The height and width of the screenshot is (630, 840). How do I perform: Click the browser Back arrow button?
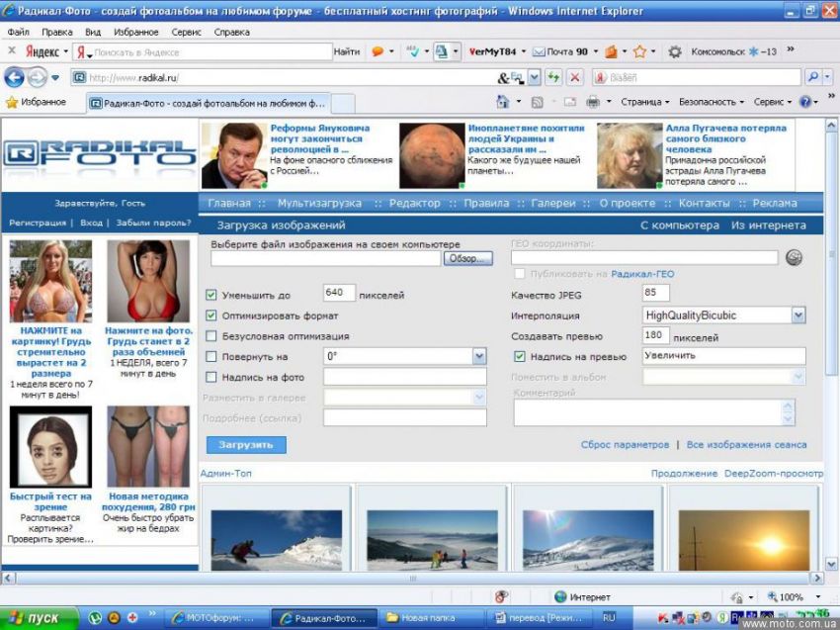pos(14,77)
